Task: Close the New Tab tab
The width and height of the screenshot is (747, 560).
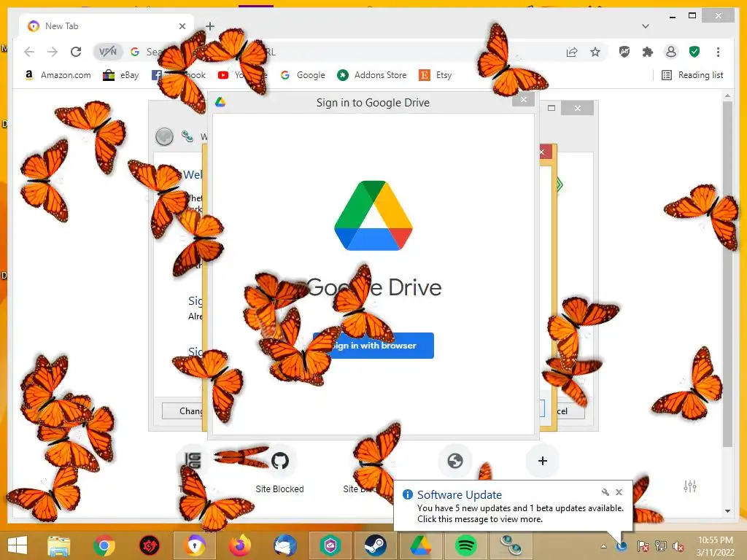Action: 182,26
